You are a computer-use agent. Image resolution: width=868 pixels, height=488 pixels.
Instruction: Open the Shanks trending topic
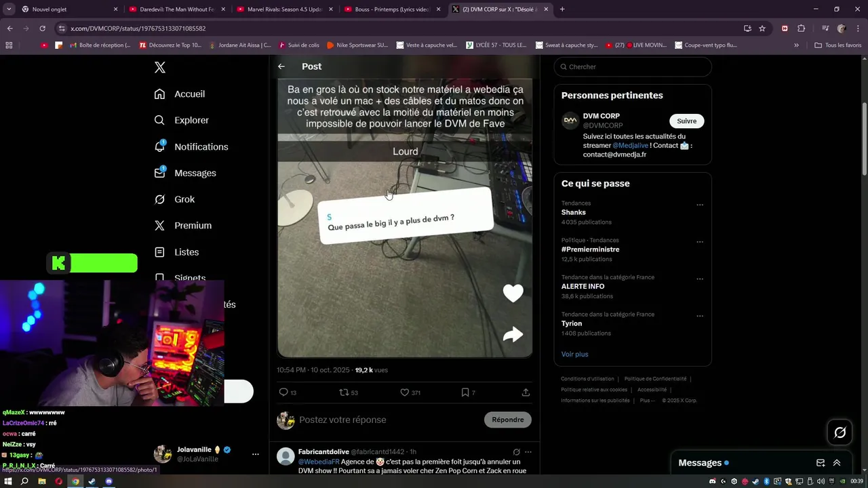(x=573, y=212)
